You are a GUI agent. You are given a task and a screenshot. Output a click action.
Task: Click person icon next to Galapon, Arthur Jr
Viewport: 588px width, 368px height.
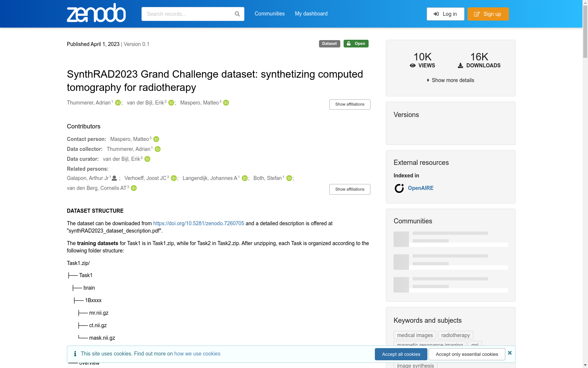(x=114, y=178)
